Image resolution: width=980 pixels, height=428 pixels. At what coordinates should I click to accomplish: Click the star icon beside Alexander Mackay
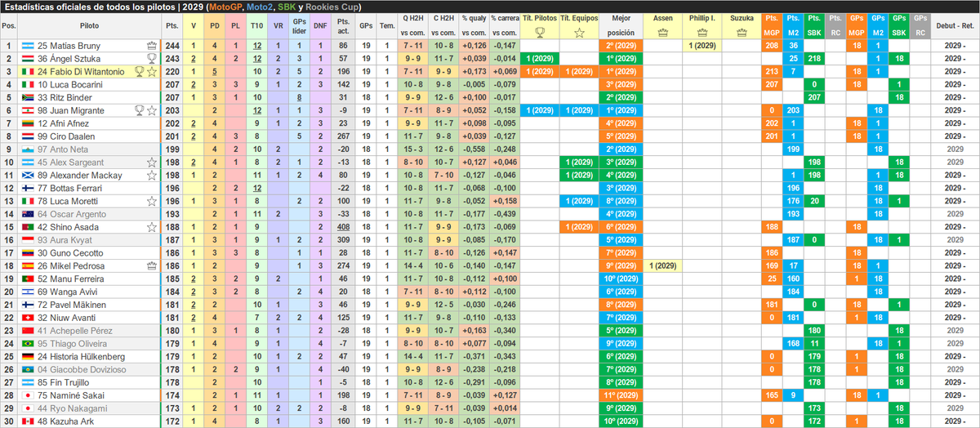point(152,175)
